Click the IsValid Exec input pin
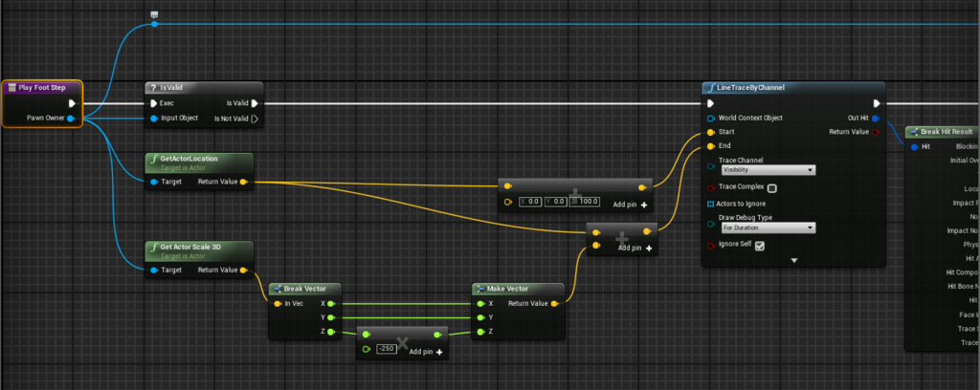 (153, 103)
